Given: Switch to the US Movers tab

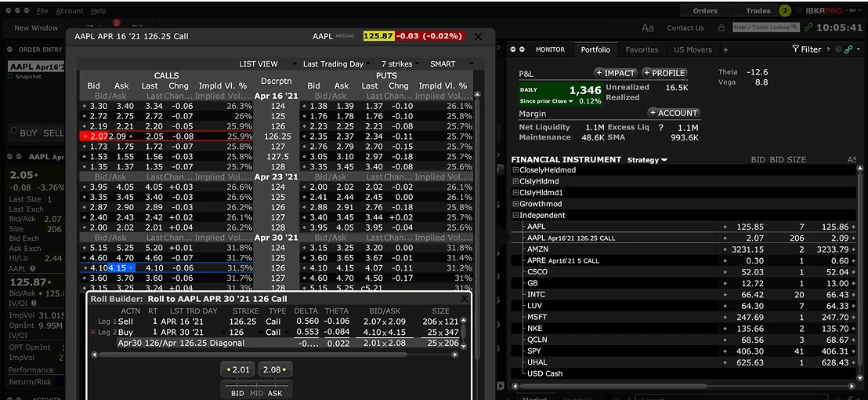Looking at the screenshot, I should [x=693, y=49].
